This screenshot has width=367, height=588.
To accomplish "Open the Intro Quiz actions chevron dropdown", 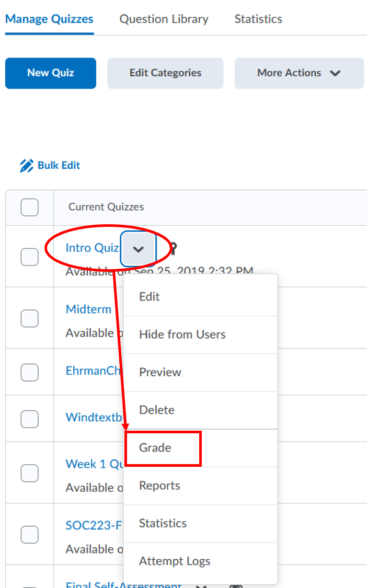I will [138, 249].
